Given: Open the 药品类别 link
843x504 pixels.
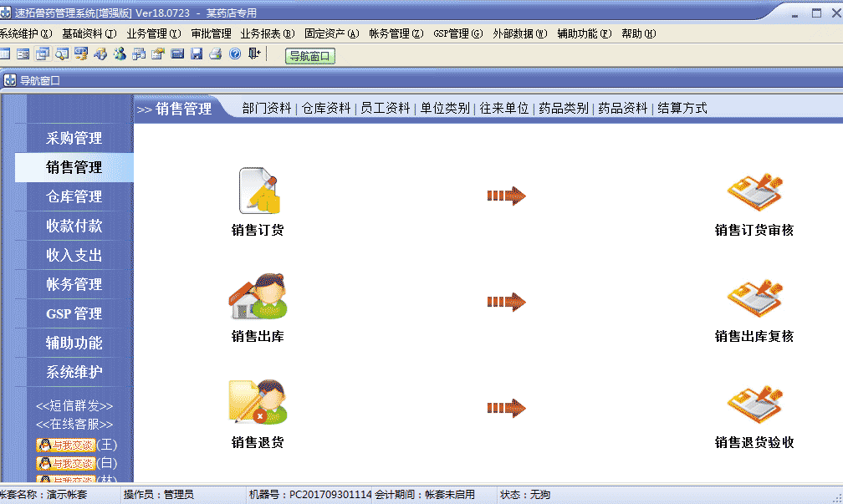Looking at the screenshot, I should [564, 108].
